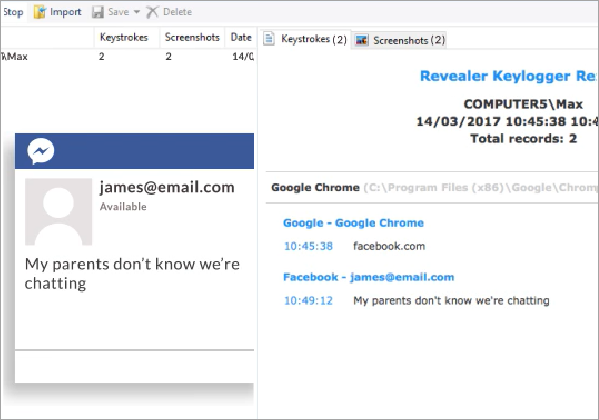This screenshot has width=599, height=420.
Task: Open the Save dropdown arrow
Action: [136, 12]
